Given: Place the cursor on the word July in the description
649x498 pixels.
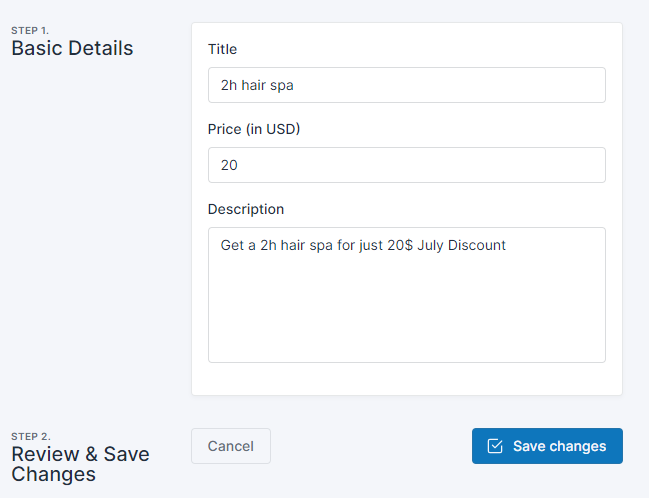Looking at the screenshot, I should (x=430, y=245).
